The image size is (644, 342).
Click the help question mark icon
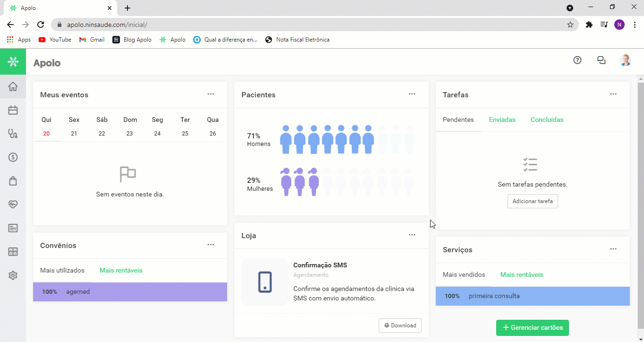point(577,60)
